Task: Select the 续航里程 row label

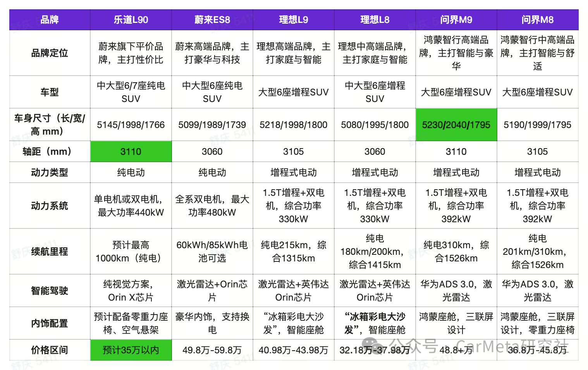Action: pyautogui.click(x=50, y=252)
